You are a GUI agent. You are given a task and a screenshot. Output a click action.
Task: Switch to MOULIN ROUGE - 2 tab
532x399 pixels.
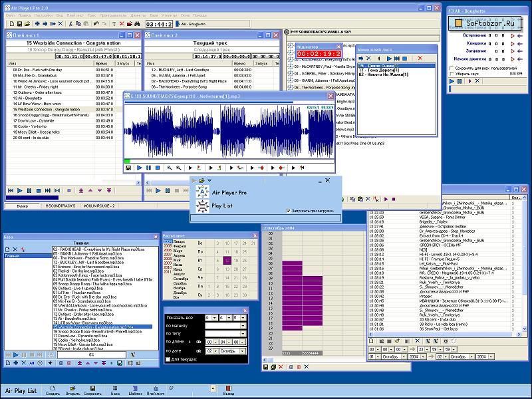click(99, 206)
